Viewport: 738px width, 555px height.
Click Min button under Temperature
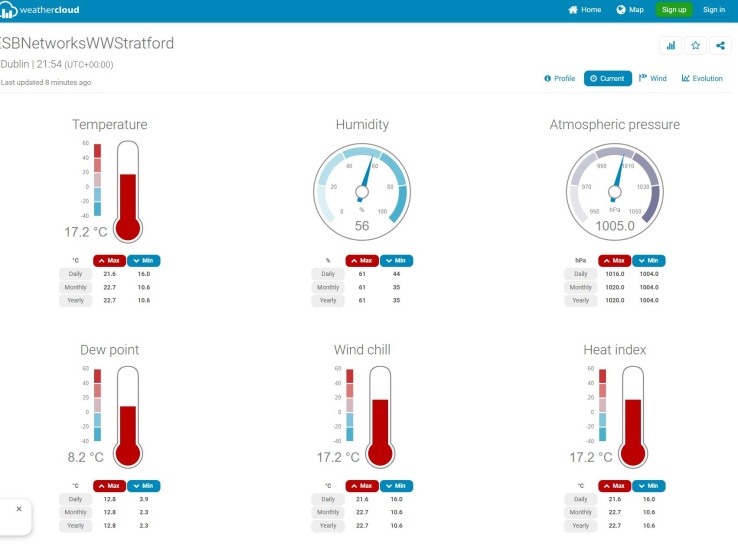[144, 260]
